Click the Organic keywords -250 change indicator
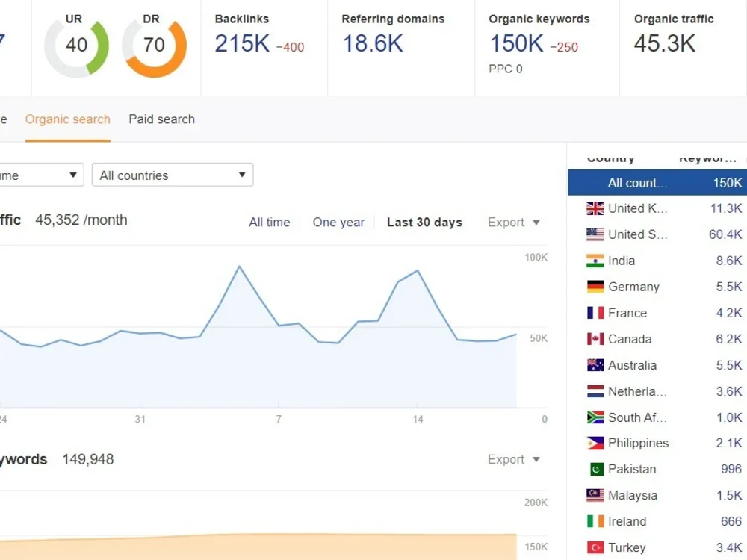Image resolution: width=747 pixels, height=560 pixels. coord(564,47)
